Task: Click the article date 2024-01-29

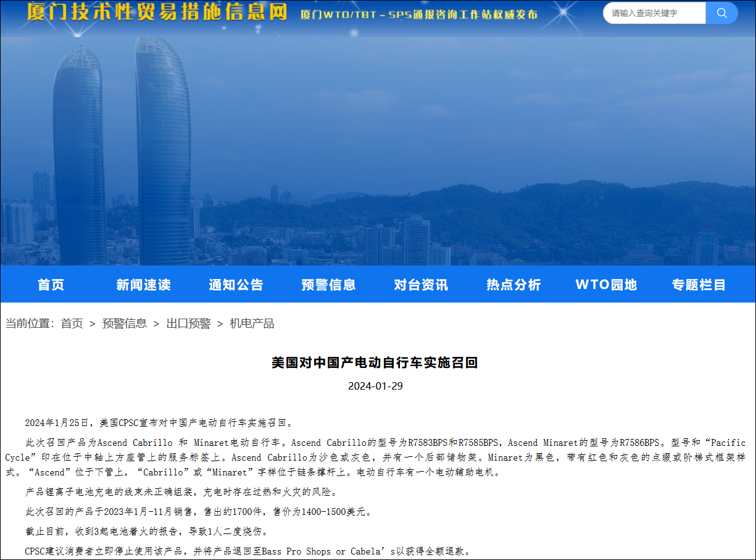Action: (375, 387)
